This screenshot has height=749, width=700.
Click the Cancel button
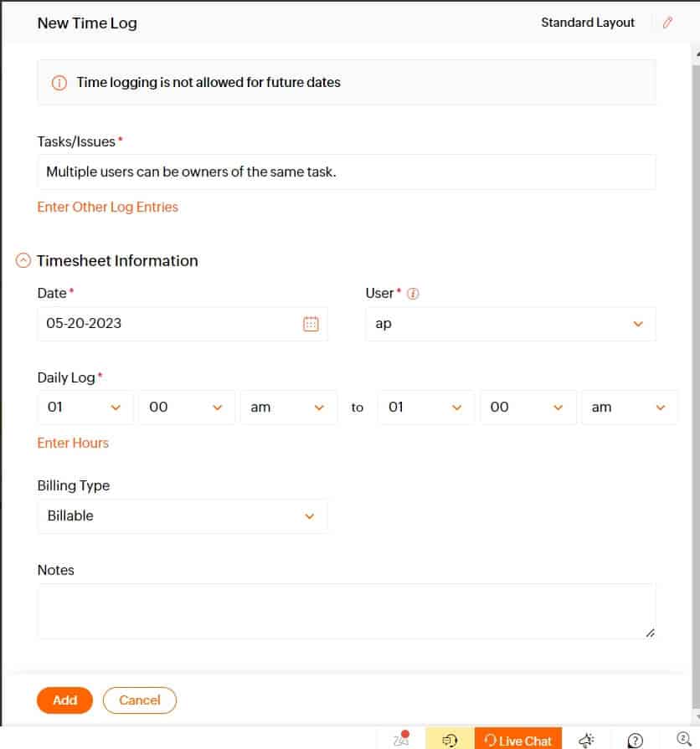click(140, 700)
